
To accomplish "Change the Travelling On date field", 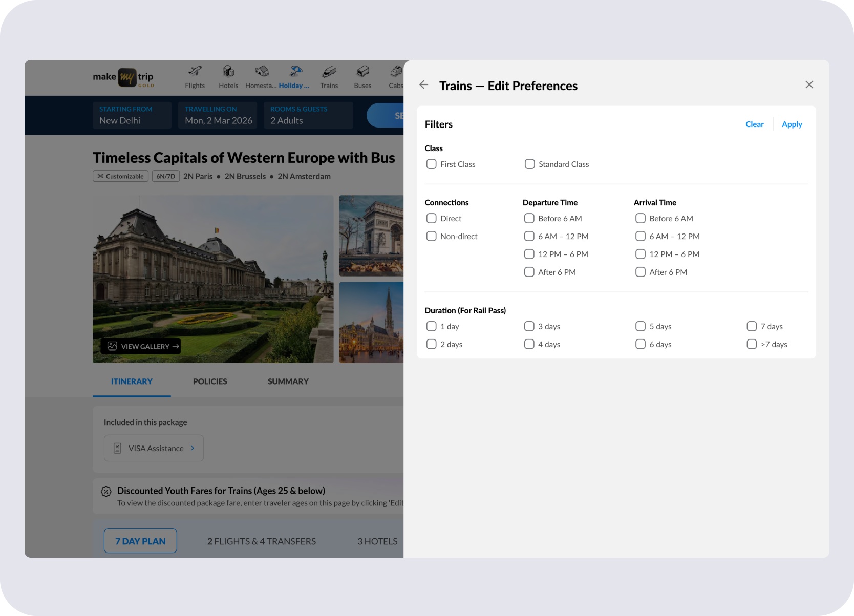I will coord(218,115).
